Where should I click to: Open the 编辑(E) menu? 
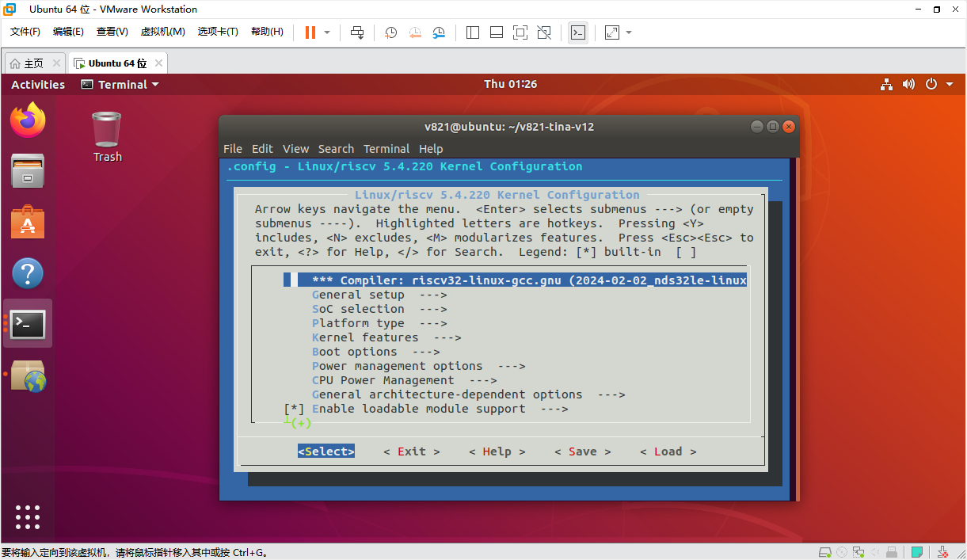pyautogui.click(x=68, y=32)
